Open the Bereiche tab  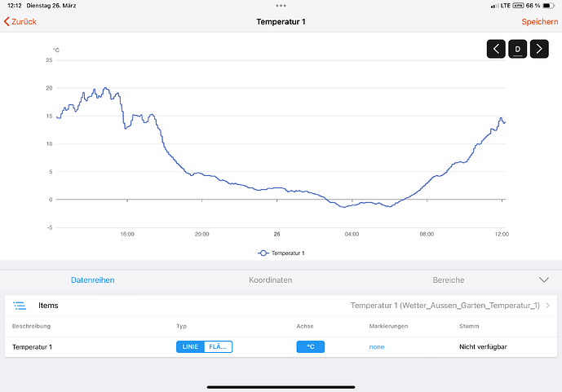449,280
